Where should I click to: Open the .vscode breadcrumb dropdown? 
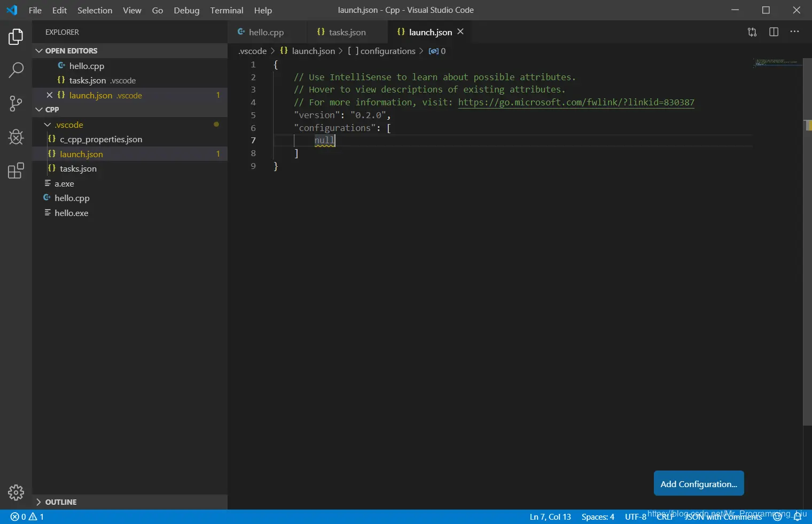click(253, 51)
